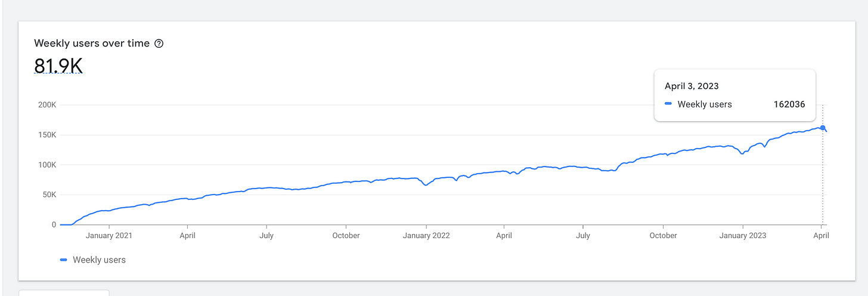
Task: Click the 81.9K weekly users total
Action: point(58,65)
